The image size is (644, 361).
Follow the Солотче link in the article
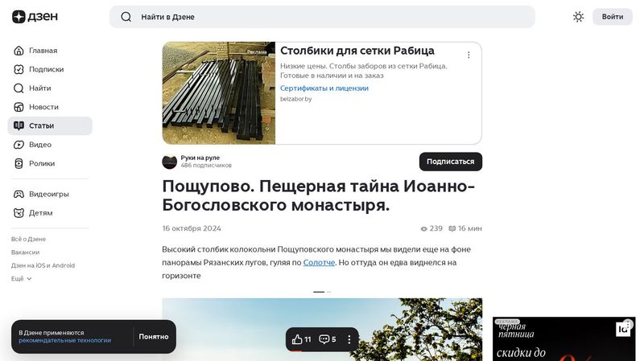coord(319,263)
